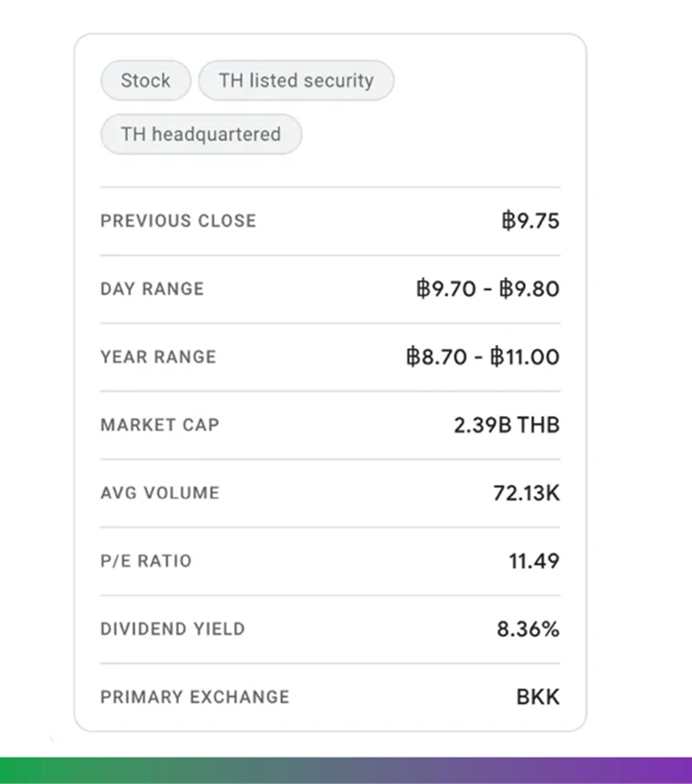Select the TH listed security chip
Screen dimensions: 692x784
click(296, 80)
